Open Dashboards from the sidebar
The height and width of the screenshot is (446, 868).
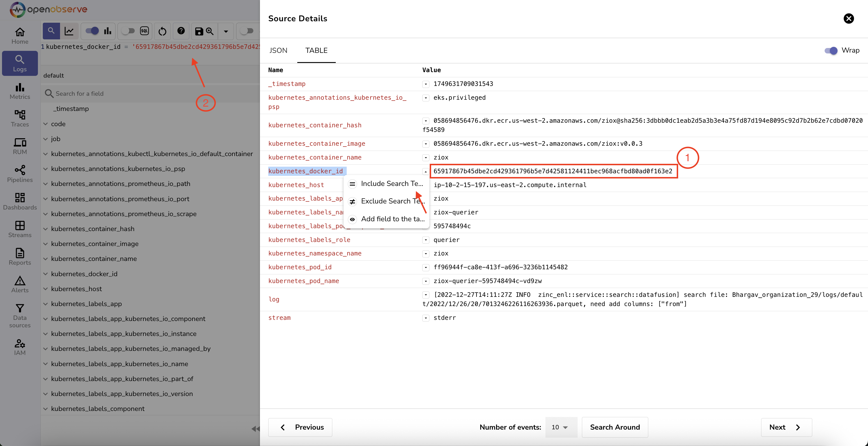point(20,202)
